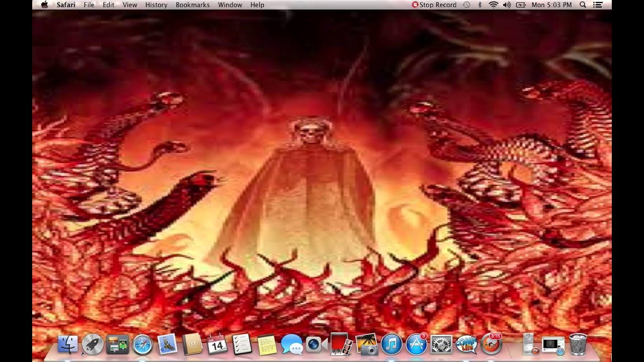This screenshot has width=644, height=362.
Task: Open Spotlight search magnifier
Action: 583,5
